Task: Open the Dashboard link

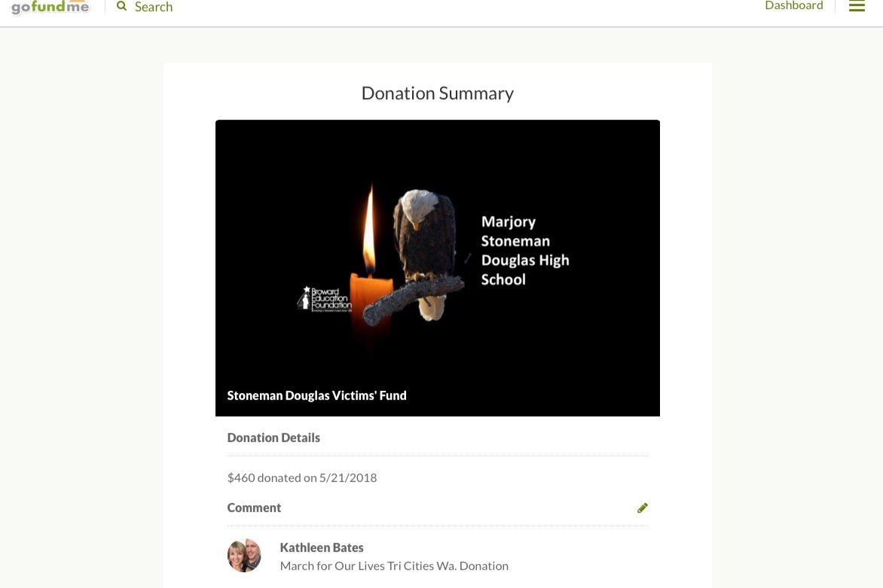Action: point(793,5)
